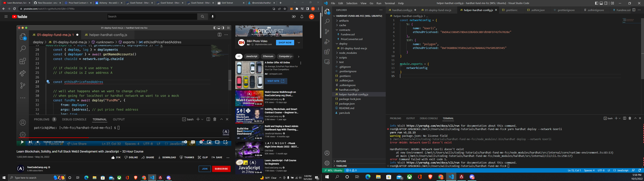Viewport: 644px width, 181px height.
Task: Open the YouTube player settings gear
Action: [201, 142]
